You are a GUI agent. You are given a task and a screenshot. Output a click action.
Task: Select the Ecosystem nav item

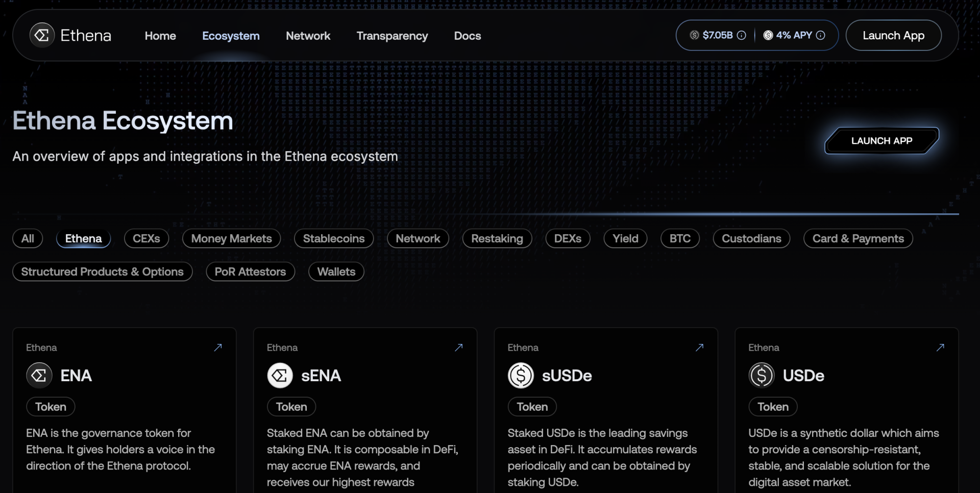point(231,36)
